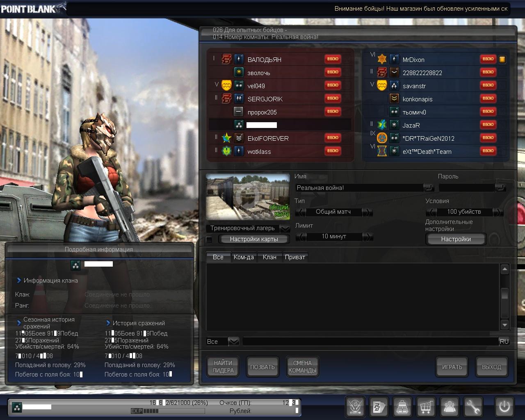Click left arrow for Лимит 10 минут
The image size is (525, 420).
pos(301,237)
